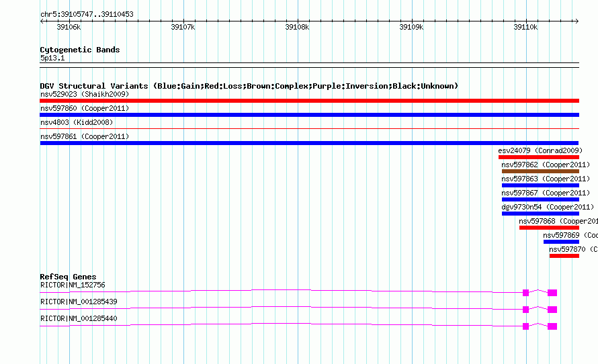Click the 39109k ruler tick label
The image size is (598, 364).
pos(411,27)
